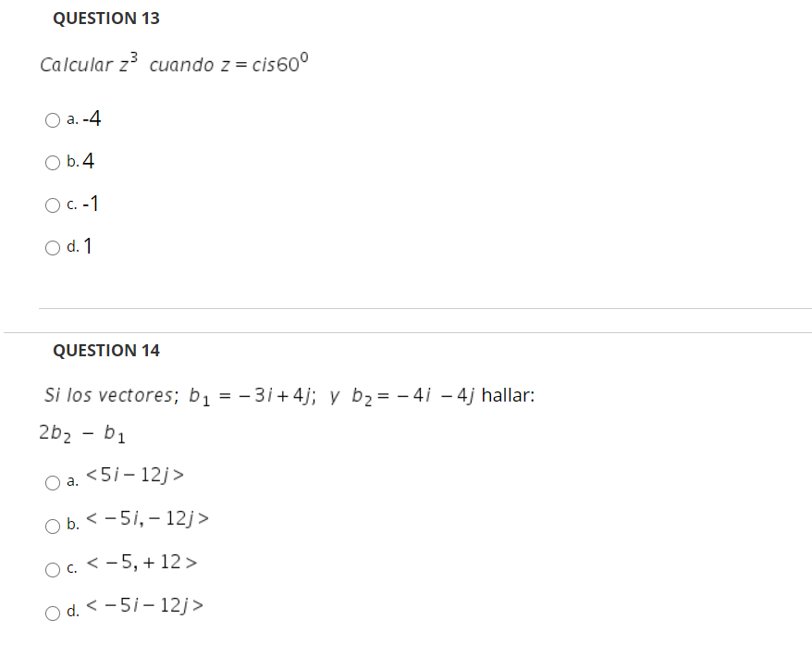Select option d. 1 in Question 13
The image size is (812, 657).
[52, 247]
